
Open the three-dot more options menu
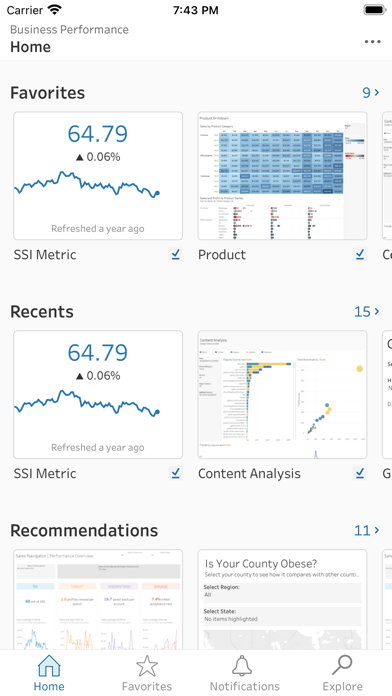pos(372,42)
